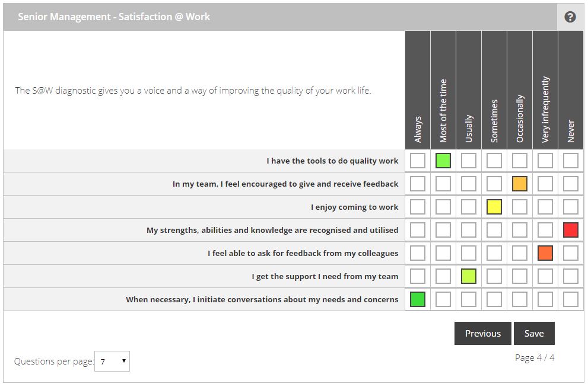This screenshot has height=387, width=588.
Task: Select 'Usually' for the give and receive feedback question
Action: 469,184
